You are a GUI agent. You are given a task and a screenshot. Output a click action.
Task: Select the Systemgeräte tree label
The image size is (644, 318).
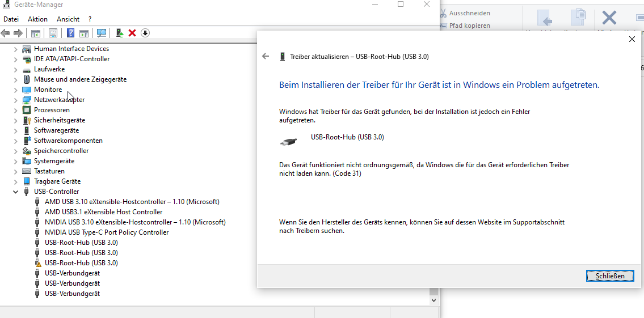coord(54,161)
